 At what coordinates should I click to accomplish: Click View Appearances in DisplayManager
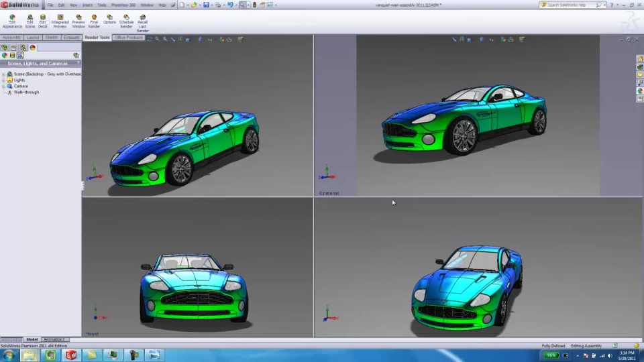[x=5, y=56]
